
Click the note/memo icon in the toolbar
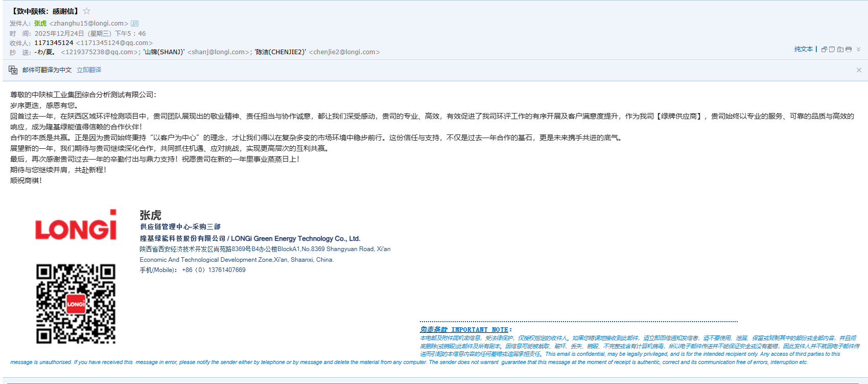tap(832, 49)
